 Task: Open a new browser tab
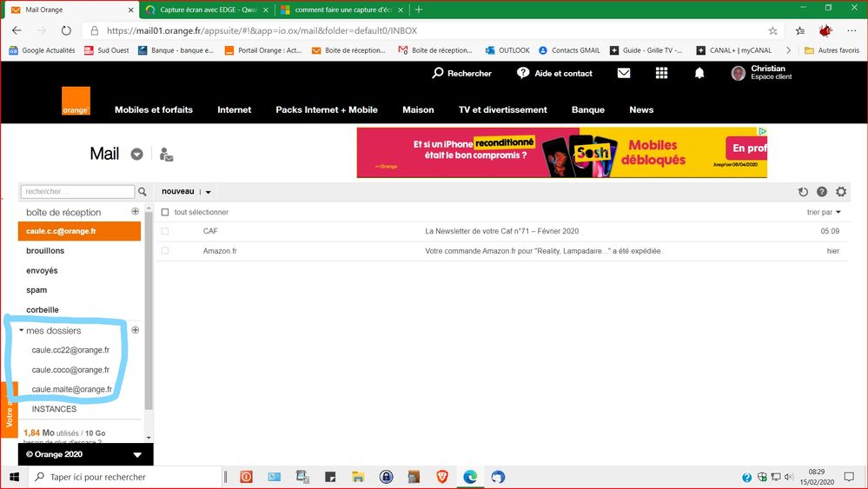(419, 10)
